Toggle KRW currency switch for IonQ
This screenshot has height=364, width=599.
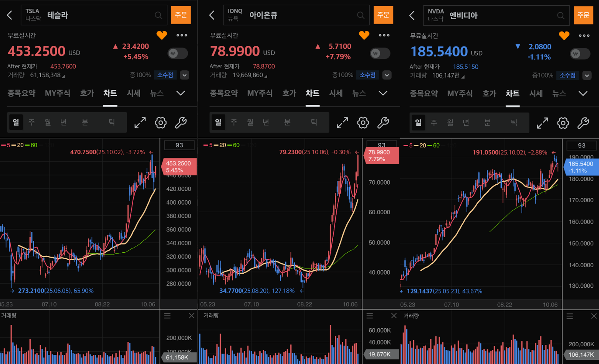point(380,53)
